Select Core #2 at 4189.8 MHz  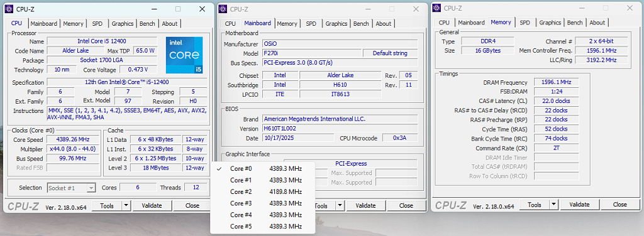(x=263, y=192)
